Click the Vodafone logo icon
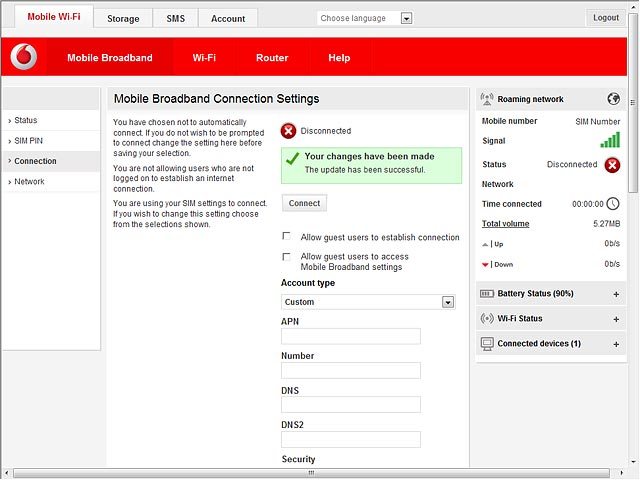 point(24,57)
